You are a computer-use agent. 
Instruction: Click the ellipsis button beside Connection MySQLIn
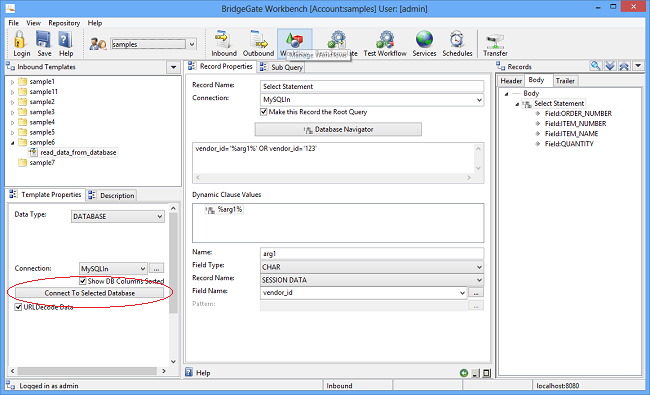pyautogui.click(x=156, y=269)
